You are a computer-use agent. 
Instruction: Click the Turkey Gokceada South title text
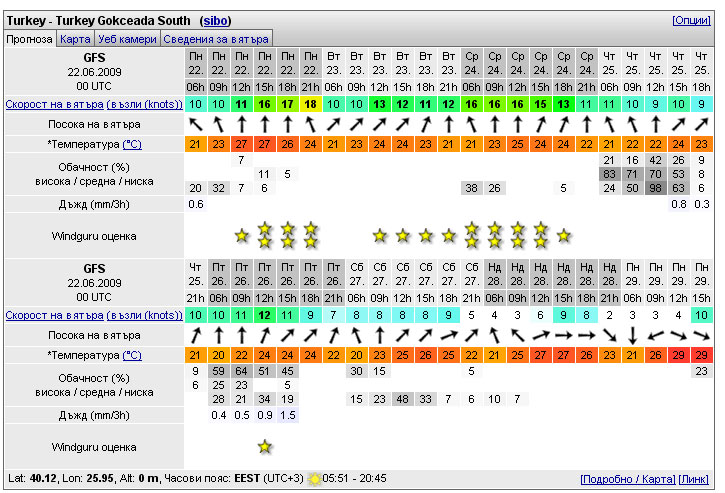(123, 21)
